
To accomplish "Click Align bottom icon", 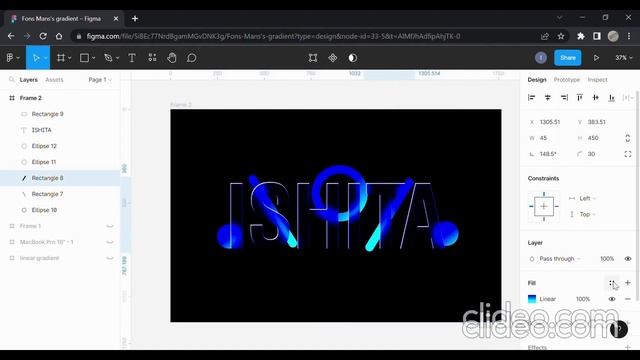I will click(611, 98).
